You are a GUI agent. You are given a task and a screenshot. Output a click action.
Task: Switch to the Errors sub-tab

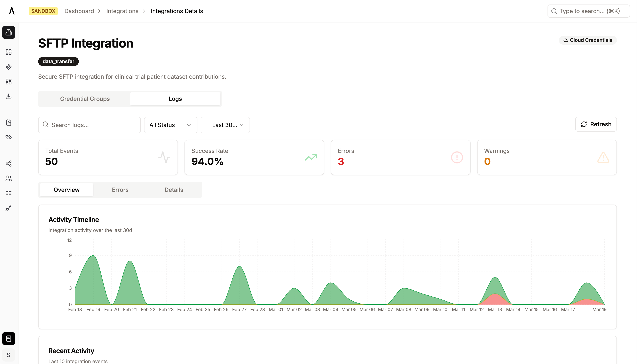(x=120, y=190)
